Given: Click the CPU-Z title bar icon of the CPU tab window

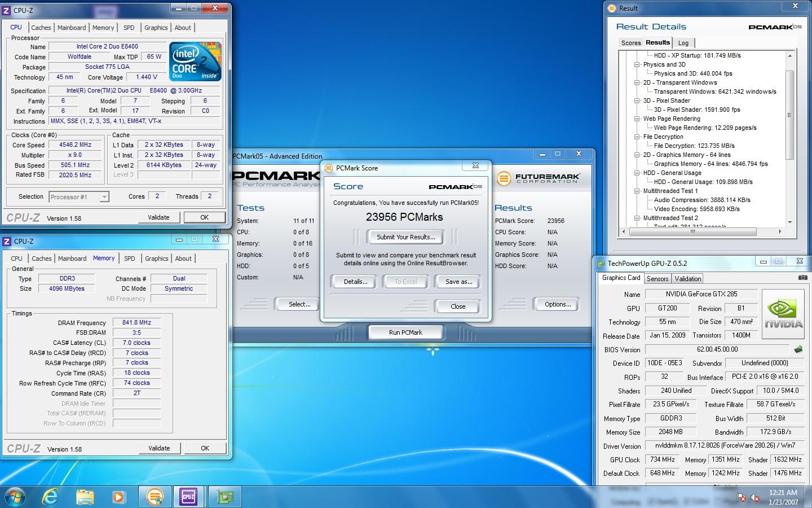Looking at the screenshot, I should (x=7, y=10).
